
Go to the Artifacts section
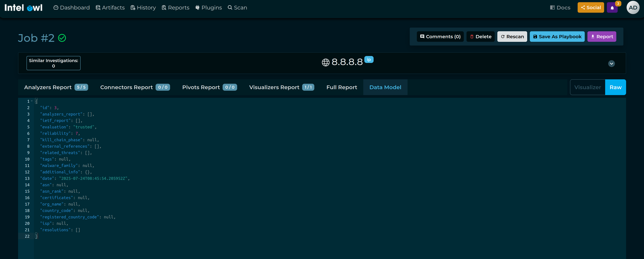(110, 8)
